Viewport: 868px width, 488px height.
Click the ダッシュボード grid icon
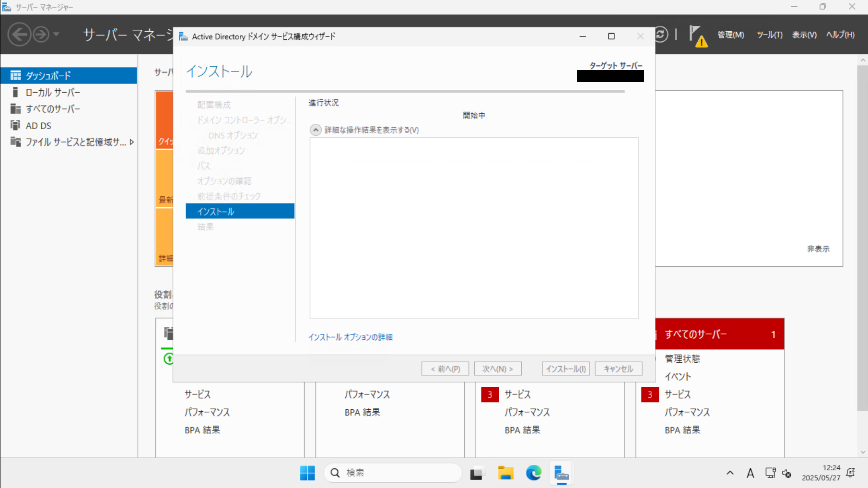16,75
